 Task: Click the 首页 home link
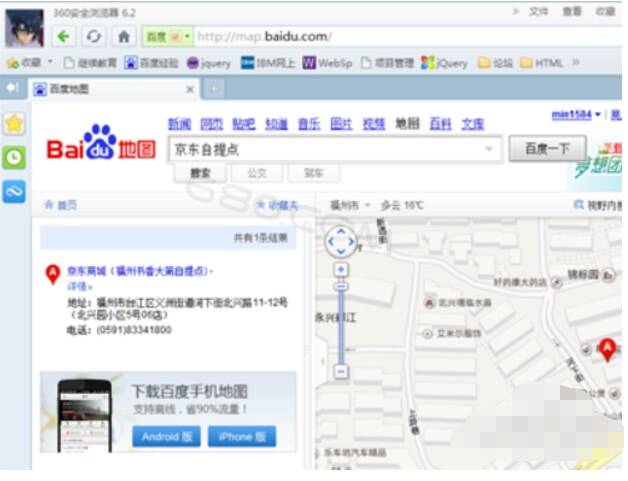coord(60,205)
